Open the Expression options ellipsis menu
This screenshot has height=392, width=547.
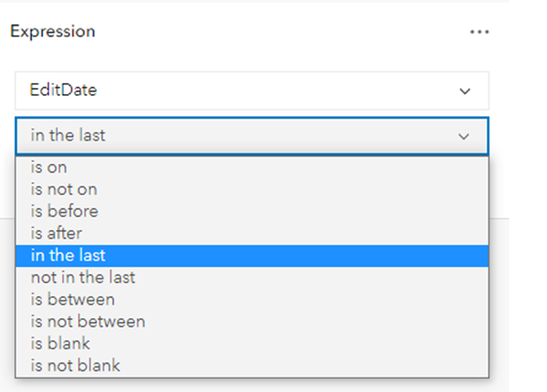click(479, 32)
